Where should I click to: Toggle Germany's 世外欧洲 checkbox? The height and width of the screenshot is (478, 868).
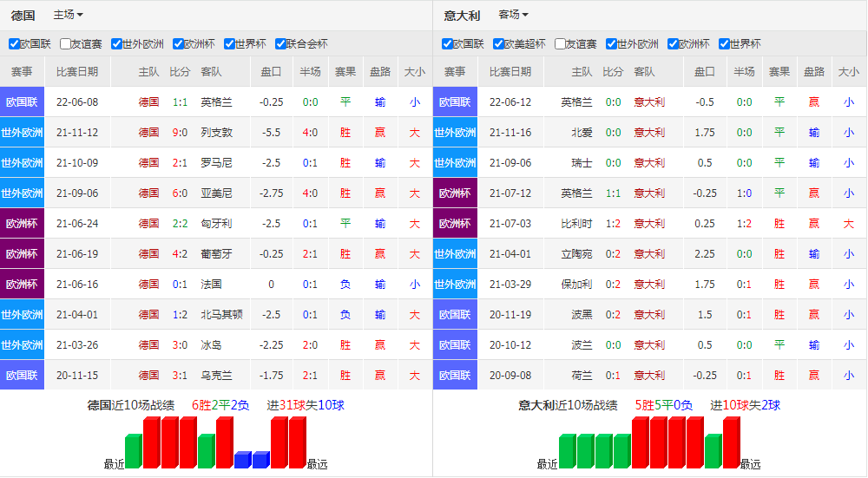click(116, 43)
